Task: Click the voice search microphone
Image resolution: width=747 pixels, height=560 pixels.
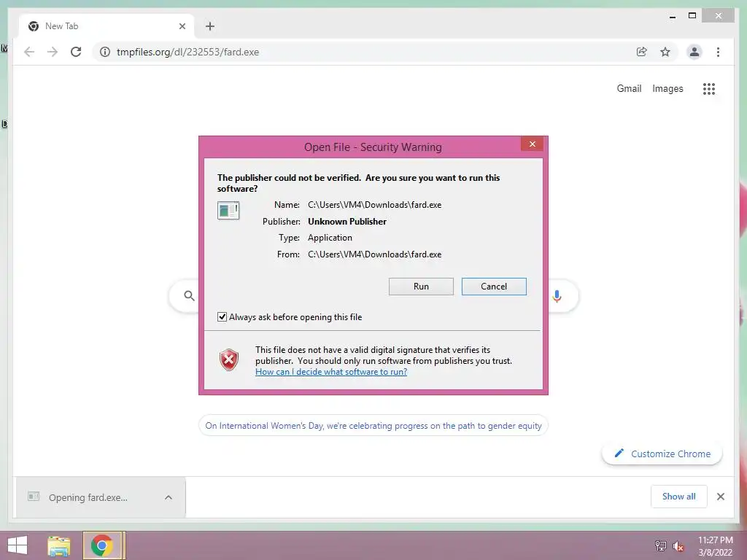Action: coord(557,296)
